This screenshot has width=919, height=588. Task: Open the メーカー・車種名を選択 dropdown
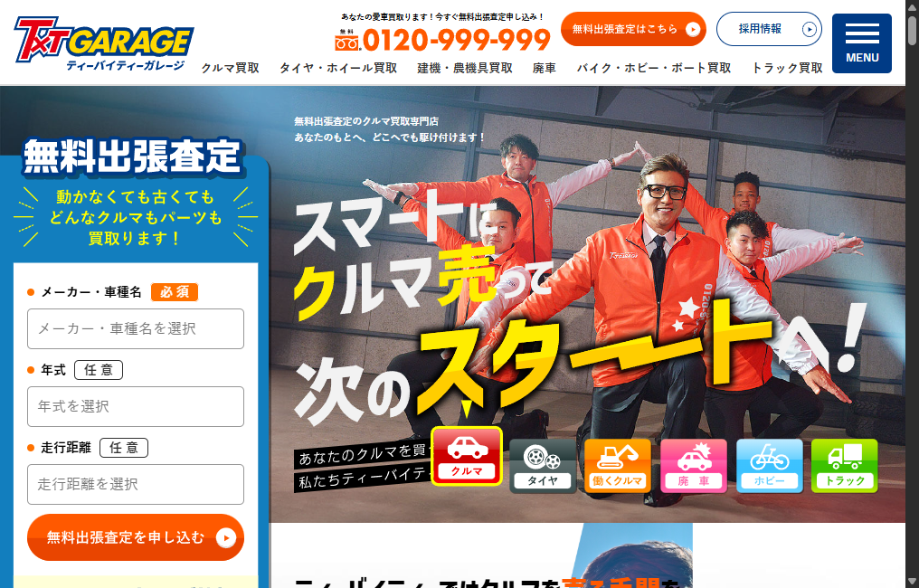coord(136,329)
